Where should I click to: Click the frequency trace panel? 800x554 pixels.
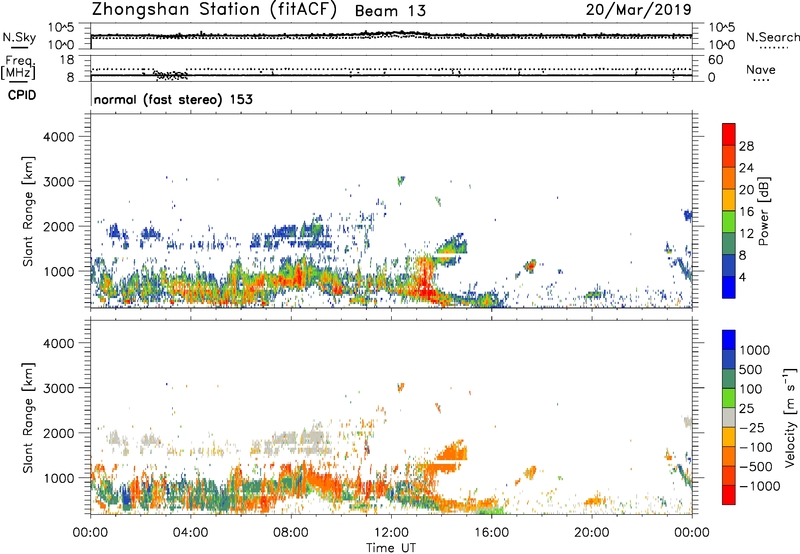pos(391,68)
